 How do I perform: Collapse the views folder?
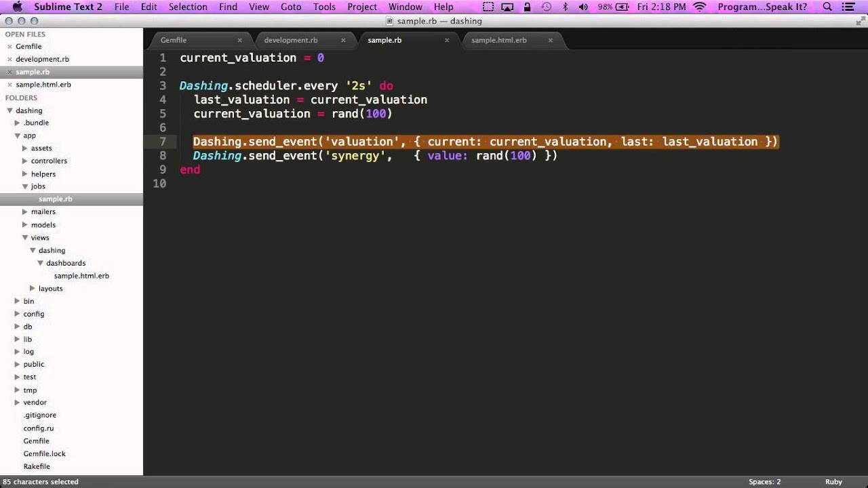tap(25, 238)
